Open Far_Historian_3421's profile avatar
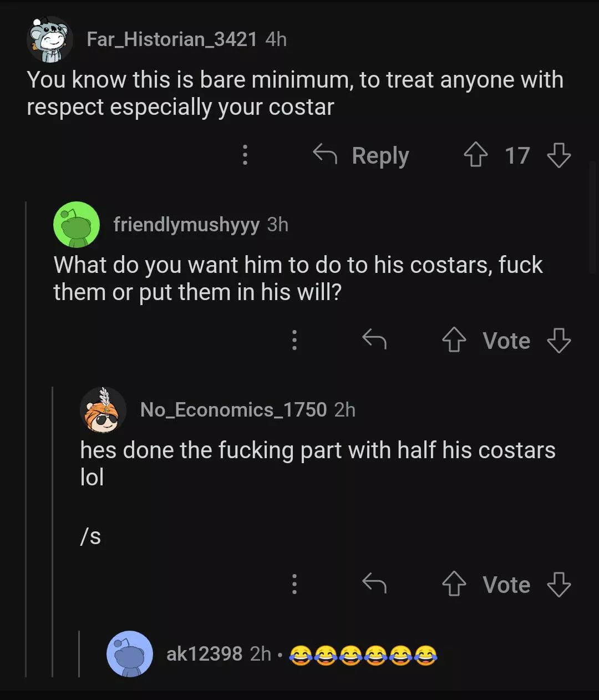Screen dimensions: 599x700 [x=50, y=39]
